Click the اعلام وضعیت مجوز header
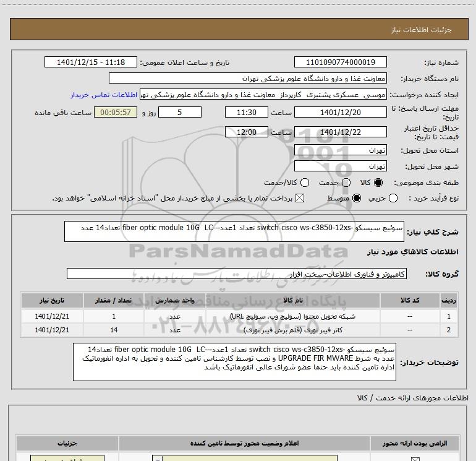The height and width of the screenshot is (461, 476). click(244, 444)
